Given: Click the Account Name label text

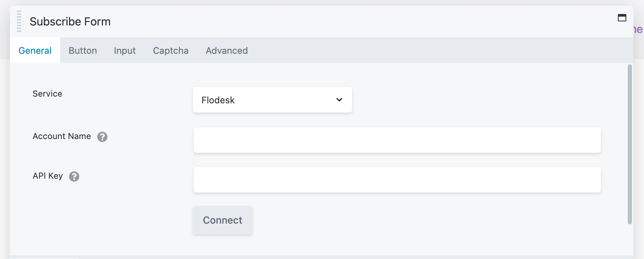Looking at the screenshot, I should tap(62, 136).
